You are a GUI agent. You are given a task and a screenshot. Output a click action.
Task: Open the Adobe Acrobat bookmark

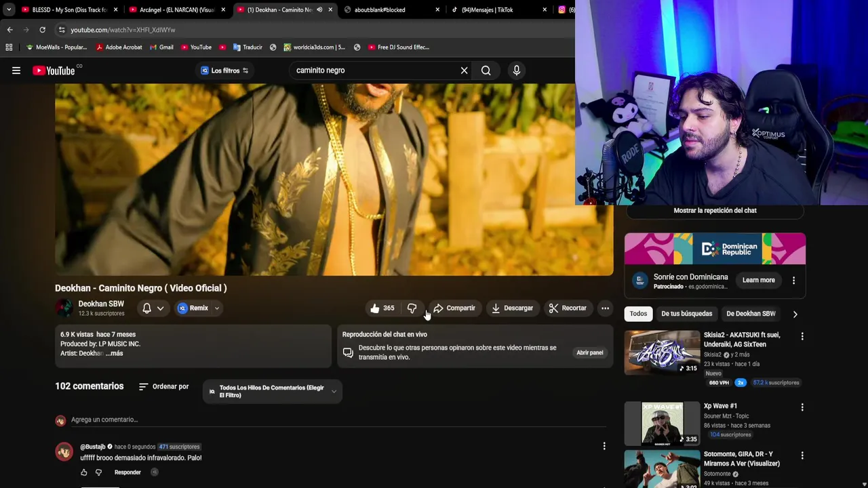pyautogui.click(x=119, y=47)
